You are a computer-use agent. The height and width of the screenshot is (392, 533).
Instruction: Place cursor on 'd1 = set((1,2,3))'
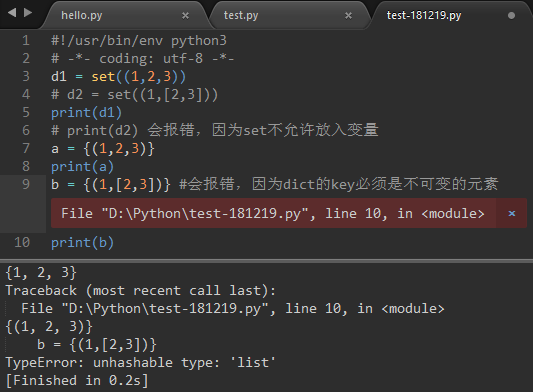coord(118,76)
